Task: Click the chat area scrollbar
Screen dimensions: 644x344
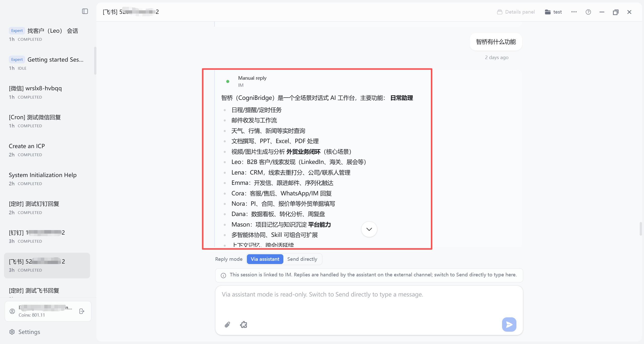Action: click(x=640, y=229)
